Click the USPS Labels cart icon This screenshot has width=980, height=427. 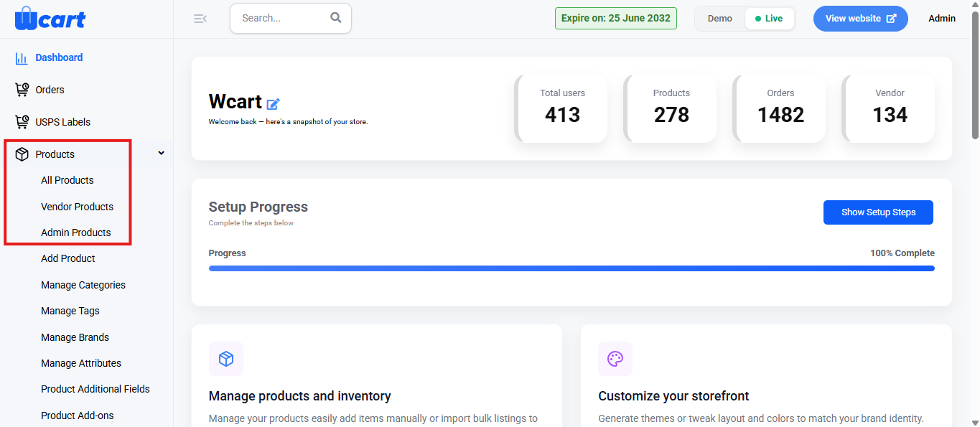(22, 122)
